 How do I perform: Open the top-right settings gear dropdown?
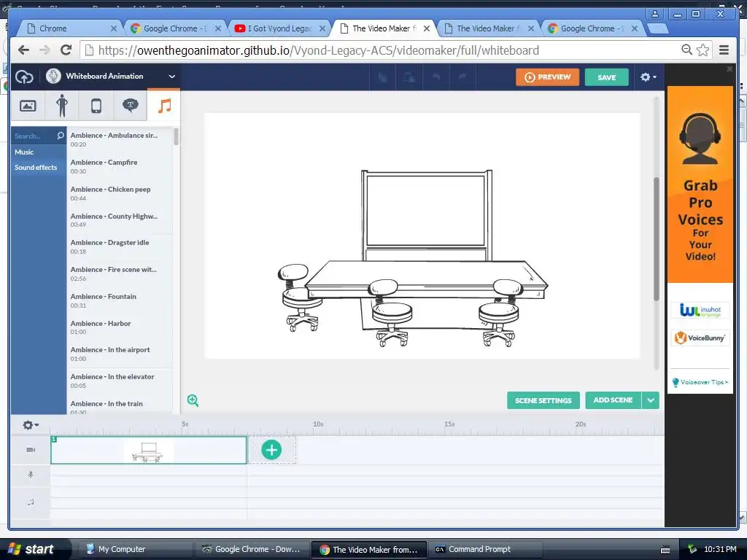point(648,77)
